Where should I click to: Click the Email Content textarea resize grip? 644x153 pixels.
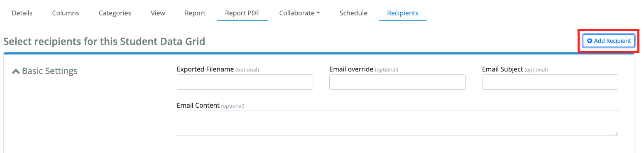pyautogui.click(x=616, y=133)
